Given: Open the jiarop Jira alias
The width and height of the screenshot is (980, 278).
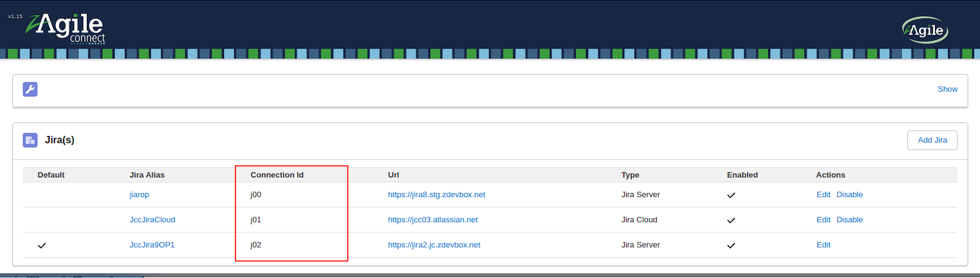Looking at the screenshot, I should point(139,194).
